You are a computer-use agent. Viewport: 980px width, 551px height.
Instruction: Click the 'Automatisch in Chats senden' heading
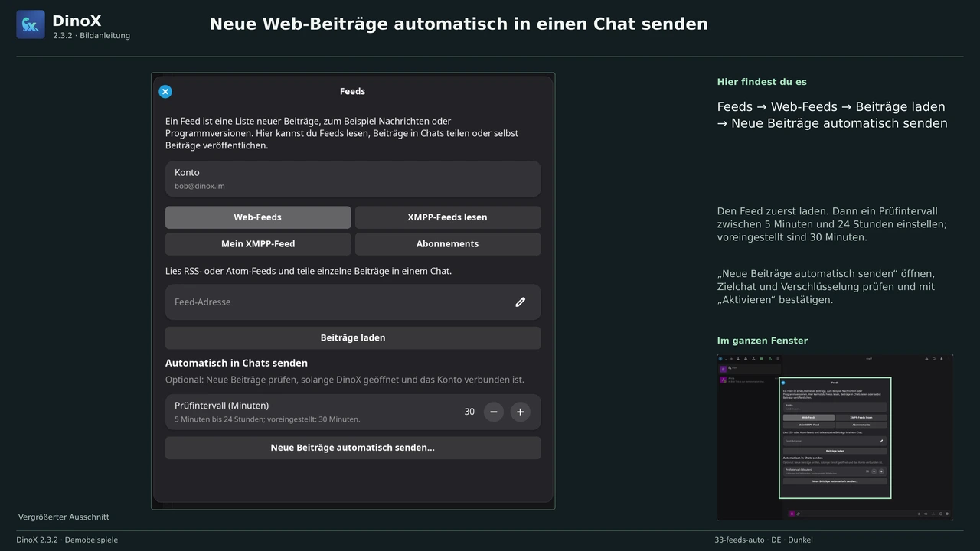237,363
